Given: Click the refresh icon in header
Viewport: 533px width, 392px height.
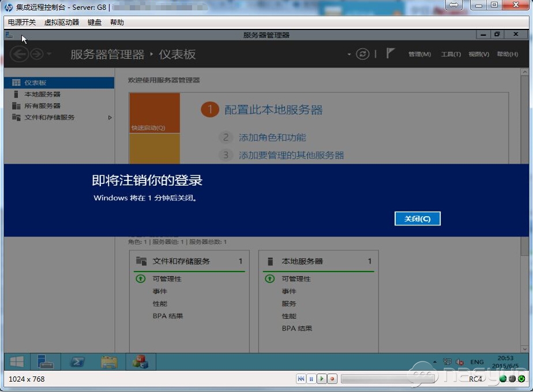Looking at the screenshot, I should 362,54.
